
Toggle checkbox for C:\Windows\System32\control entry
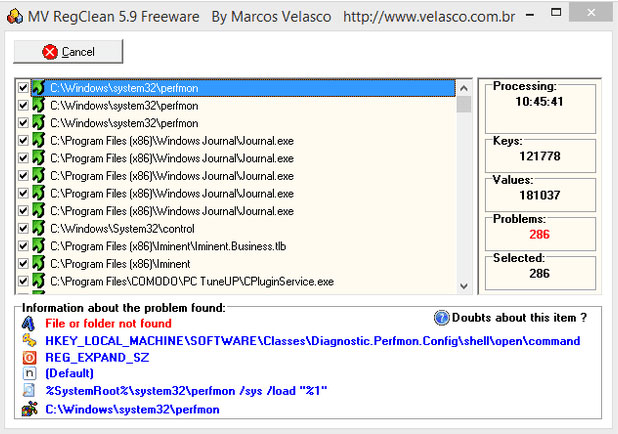point(23,228)
